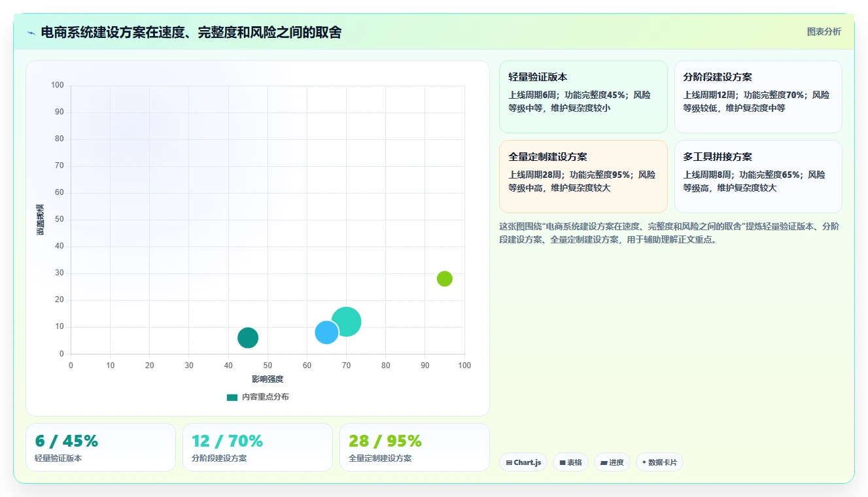This screenshot has width=868, height=497.
Task: Select the large turquoise bubble at 70
Action: point(347,322)
